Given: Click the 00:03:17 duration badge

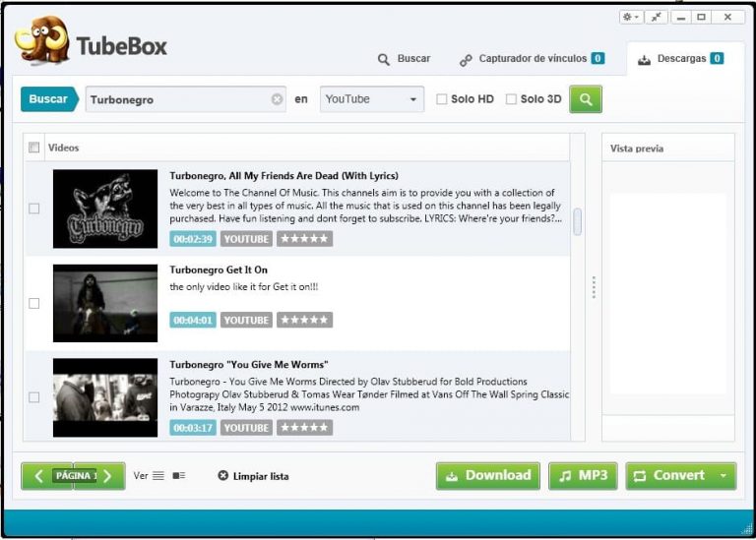Looking at the screenshot, I should click(193, 427).
